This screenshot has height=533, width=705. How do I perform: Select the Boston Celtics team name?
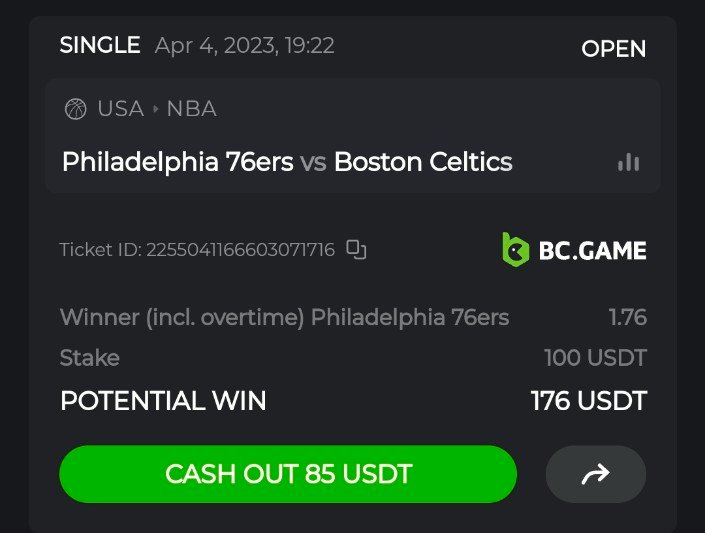click(x=423, y=162)
